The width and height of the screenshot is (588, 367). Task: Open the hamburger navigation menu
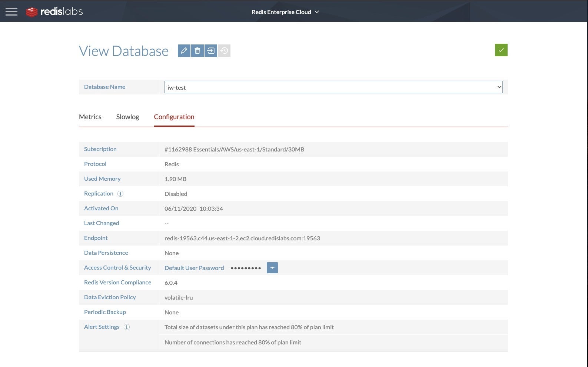(x=11, y=12)
